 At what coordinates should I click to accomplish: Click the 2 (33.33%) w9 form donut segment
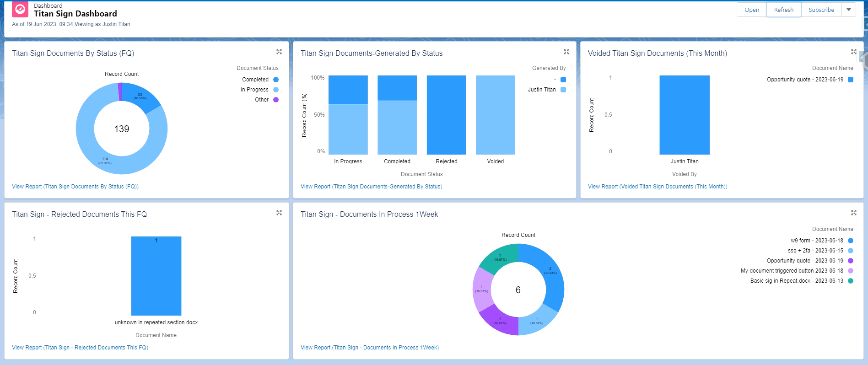(x=550, y=271)
